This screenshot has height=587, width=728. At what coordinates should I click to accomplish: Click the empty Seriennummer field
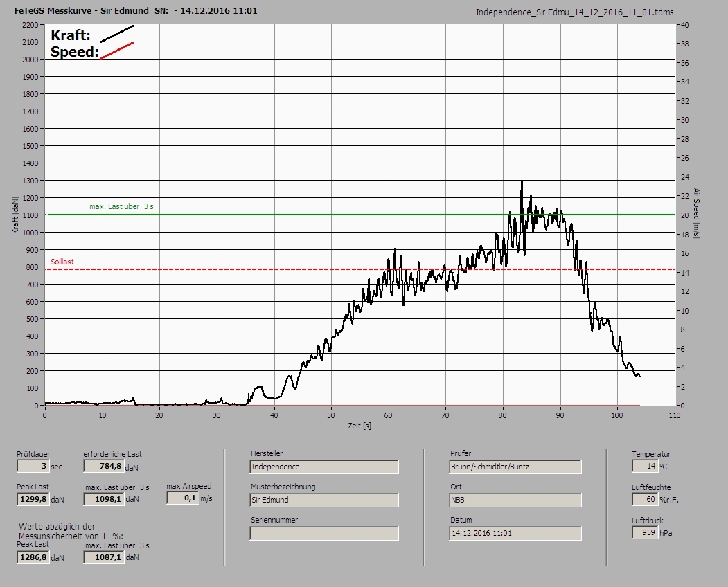pos(324,533)
